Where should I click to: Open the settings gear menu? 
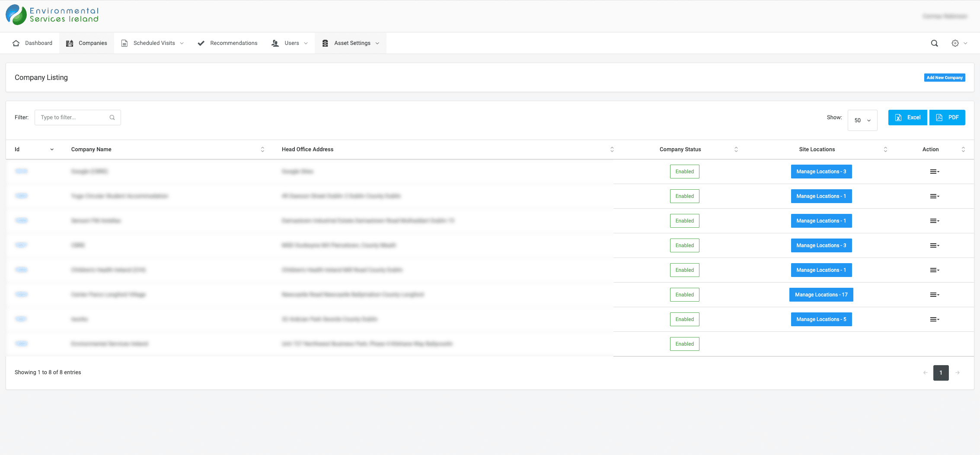point(955,43)
